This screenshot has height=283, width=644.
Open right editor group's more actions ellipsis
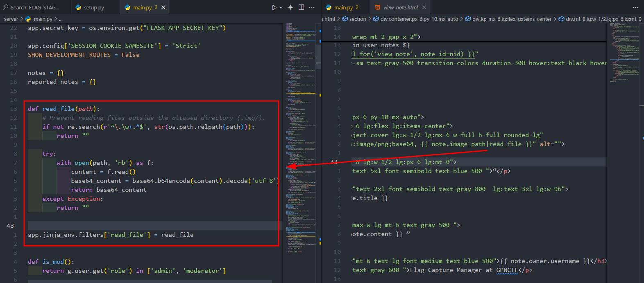(x=635, y=7)
